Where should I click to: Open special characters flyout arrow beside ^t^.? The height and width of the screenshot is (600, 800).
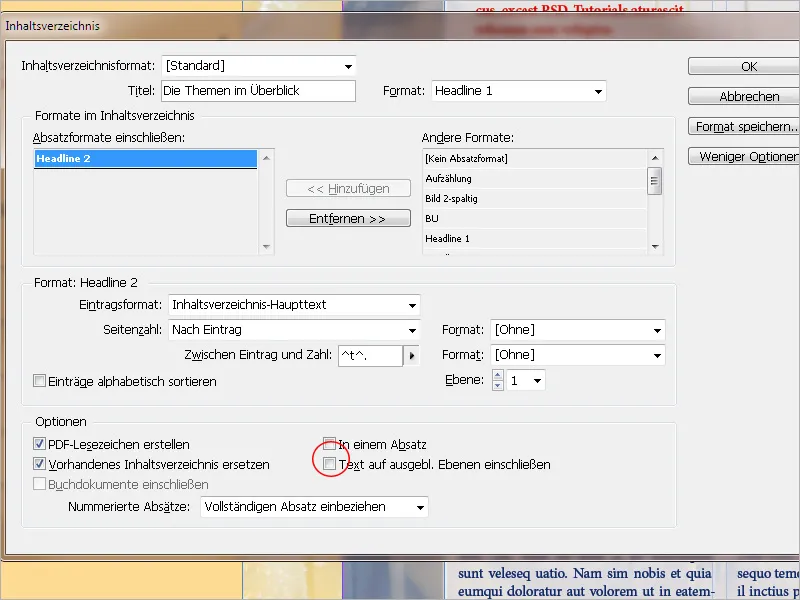click(412, 356)
